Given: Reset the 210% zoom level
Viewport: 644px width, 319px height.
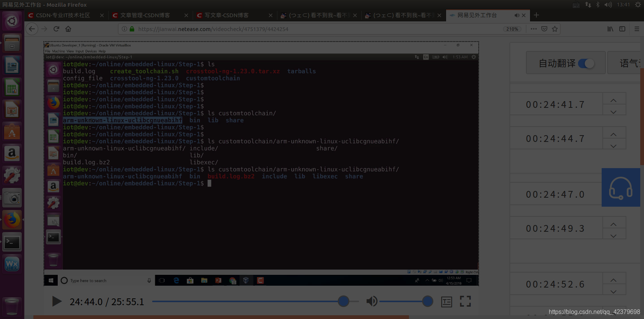Looking at the screenshot, I should pos(512,29).
